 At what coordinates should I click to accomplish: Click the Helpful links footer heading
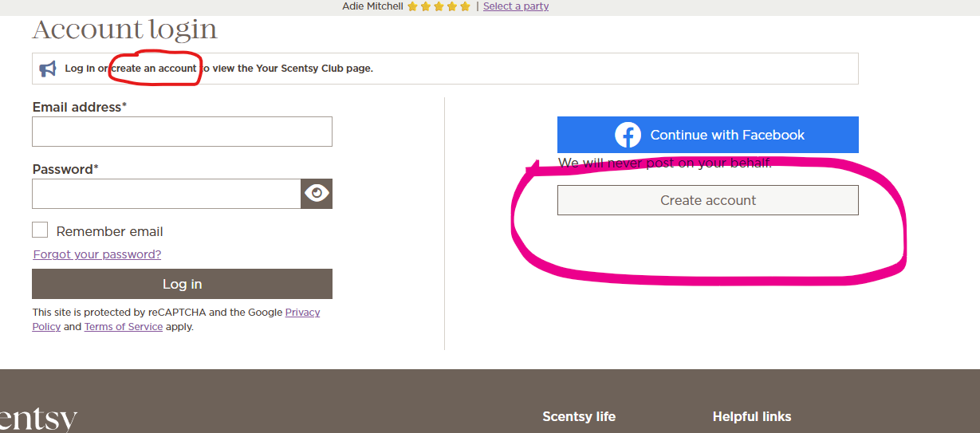click(x=752, y=416)
